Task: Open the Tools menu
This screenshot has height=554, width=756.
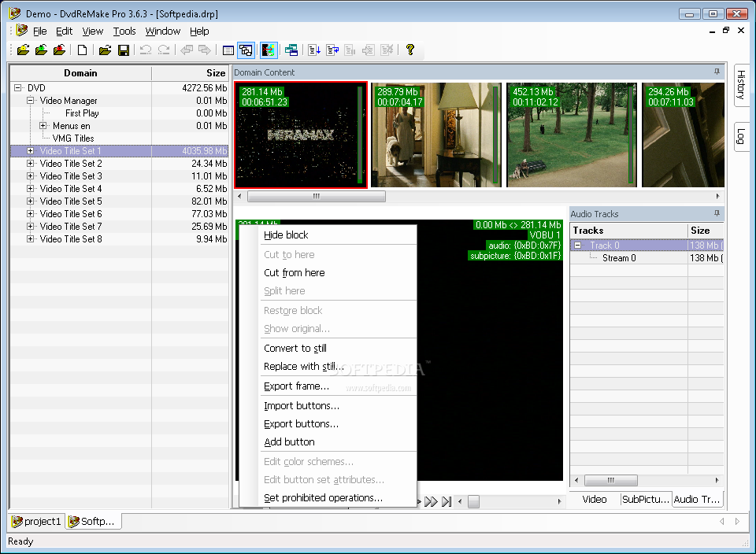Action: [x=124, y=31]
